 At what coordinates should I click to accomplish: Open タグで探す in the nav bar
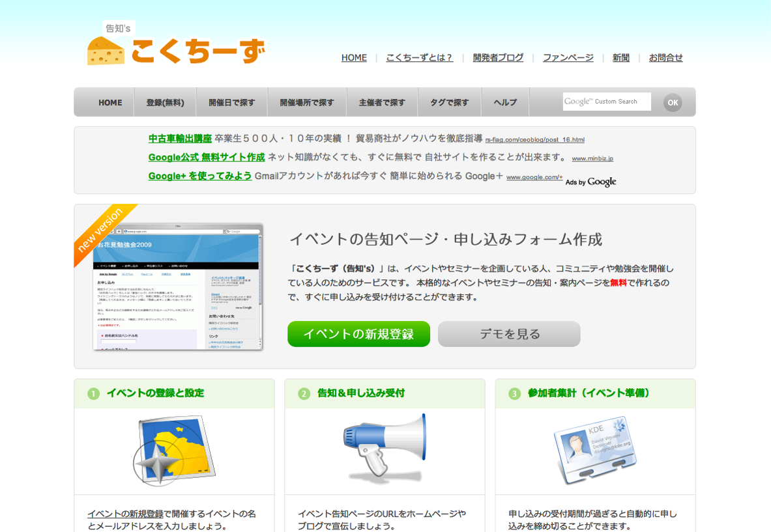(x=449, y=102)
